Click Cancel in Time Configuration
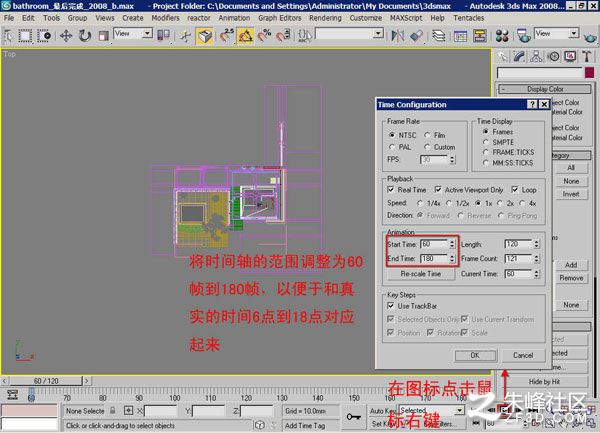600x434 pixels. (523, 356)
